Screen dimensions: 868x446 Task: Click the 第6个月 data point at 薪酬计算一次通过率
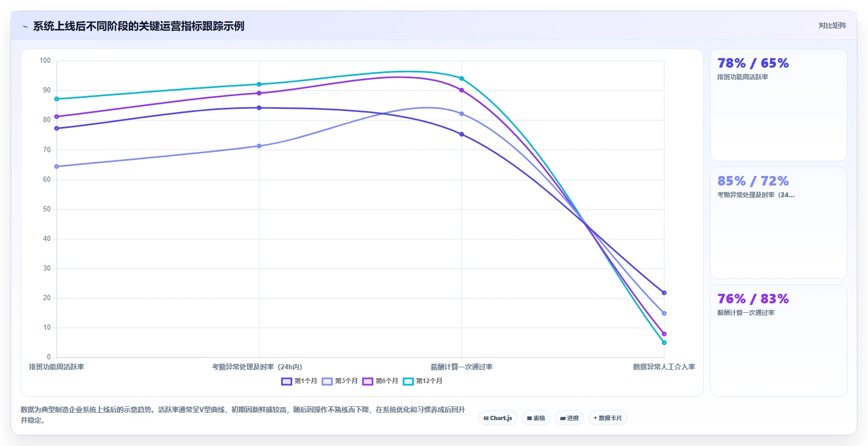click(x=461, y=90)
